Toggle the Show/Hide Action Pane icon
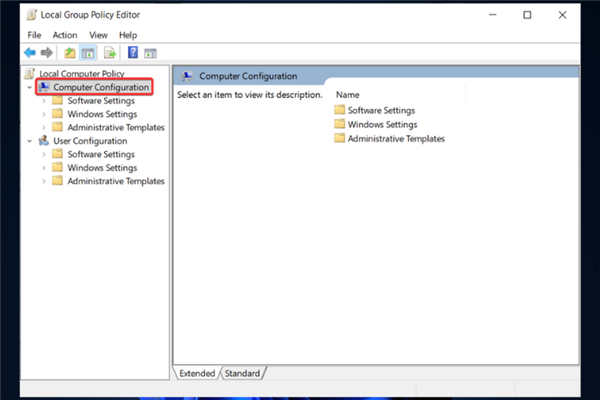 [x=150, y=53]
